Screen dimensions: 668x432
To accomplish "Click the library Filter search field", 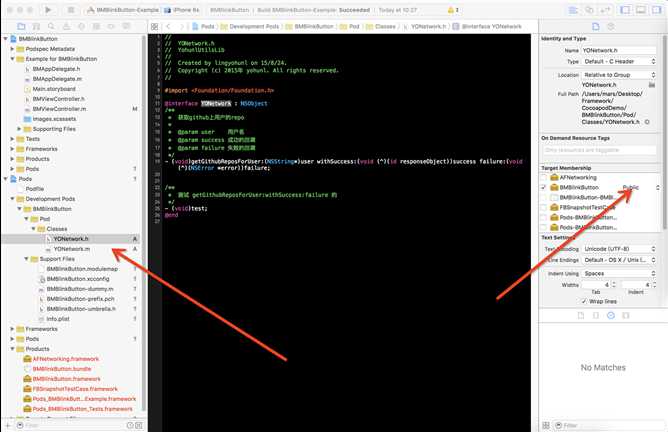I will [607, 425].
